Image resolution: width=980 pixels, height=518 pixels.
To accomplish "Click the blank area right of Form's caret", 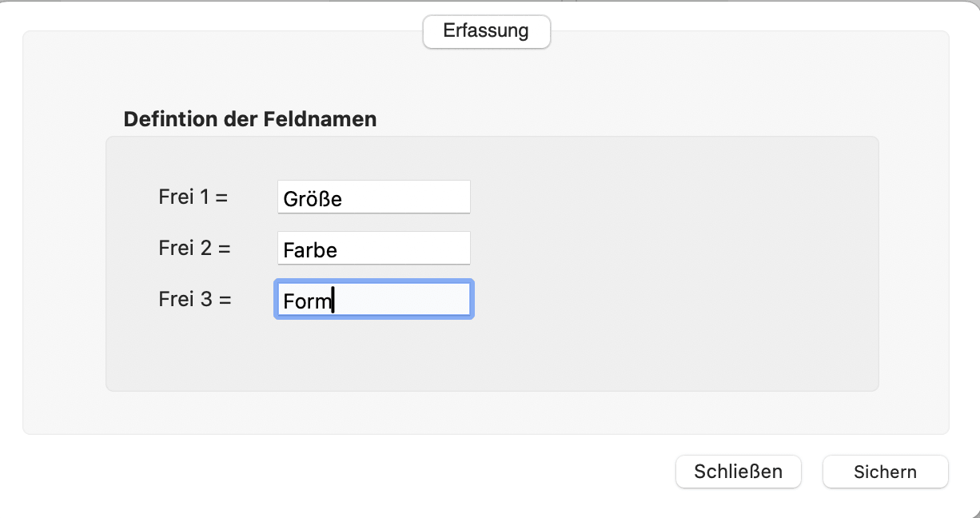I will [x=402, y=300].
